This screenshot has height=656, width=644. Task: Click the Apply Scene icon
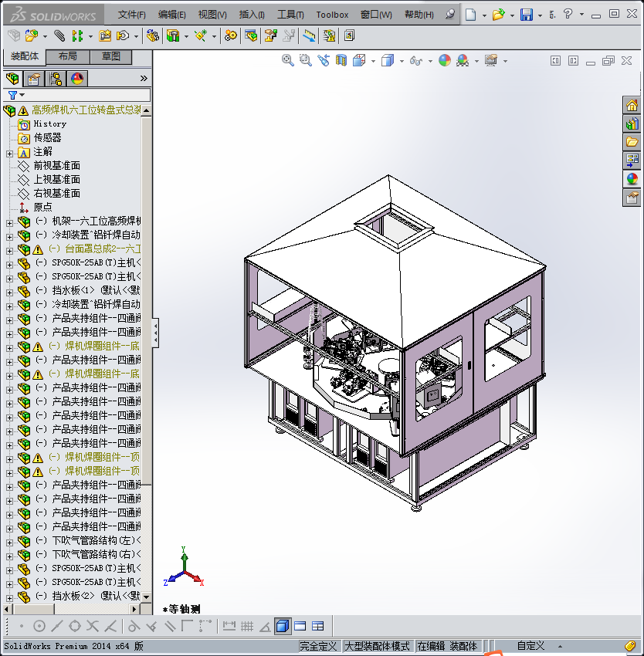[x=463, y=61]
